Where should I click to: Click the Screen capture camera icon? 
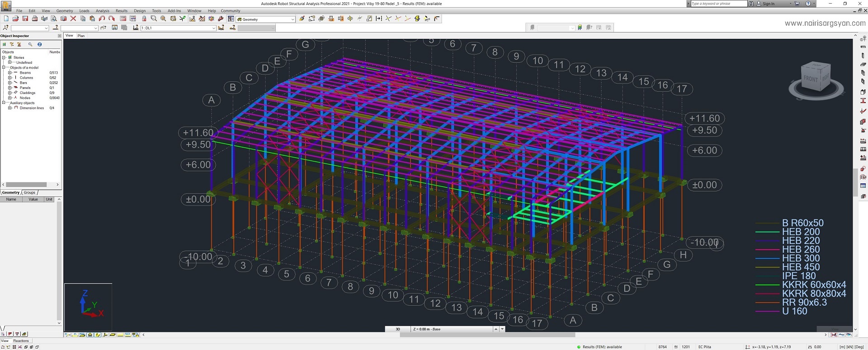pos(63,19)
